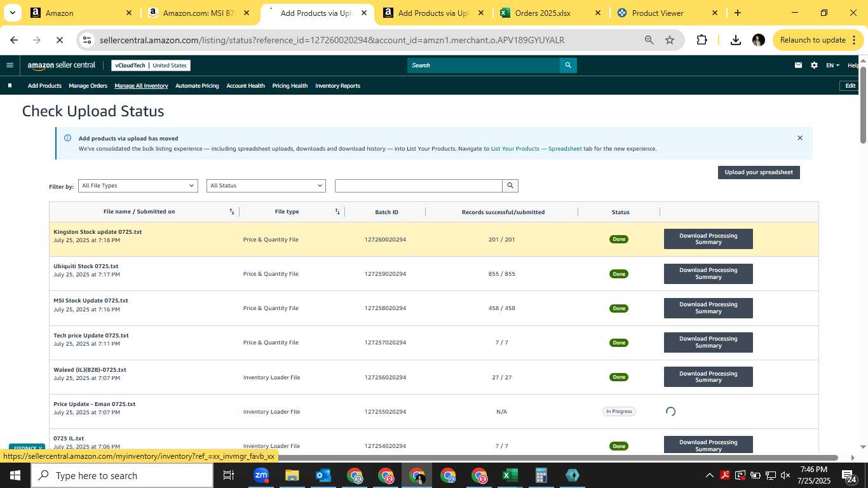This screenshot has width=868, height=488.
Task: Click the info icon in the banner
Action: 67,138
